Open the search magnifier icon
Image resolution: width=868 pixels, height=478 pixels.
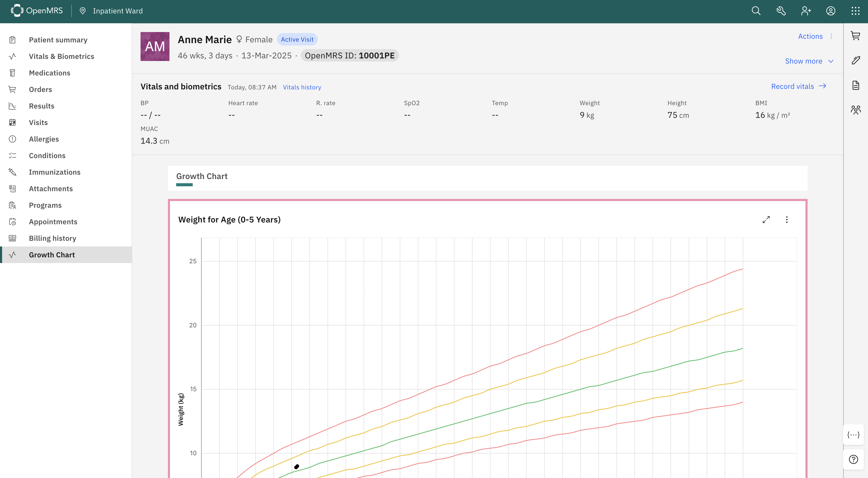pyautogui.click(x=756, y=11)
